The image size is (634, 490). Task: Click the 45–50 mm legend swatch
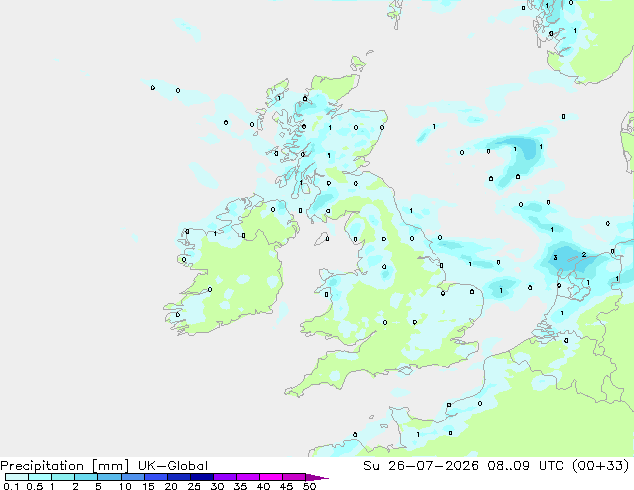coord(294,477)
